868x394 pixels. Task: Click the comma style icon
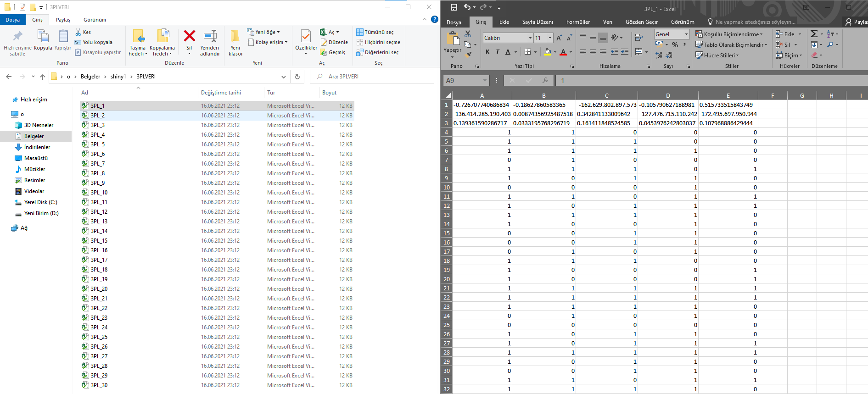[x=685, y=45]
